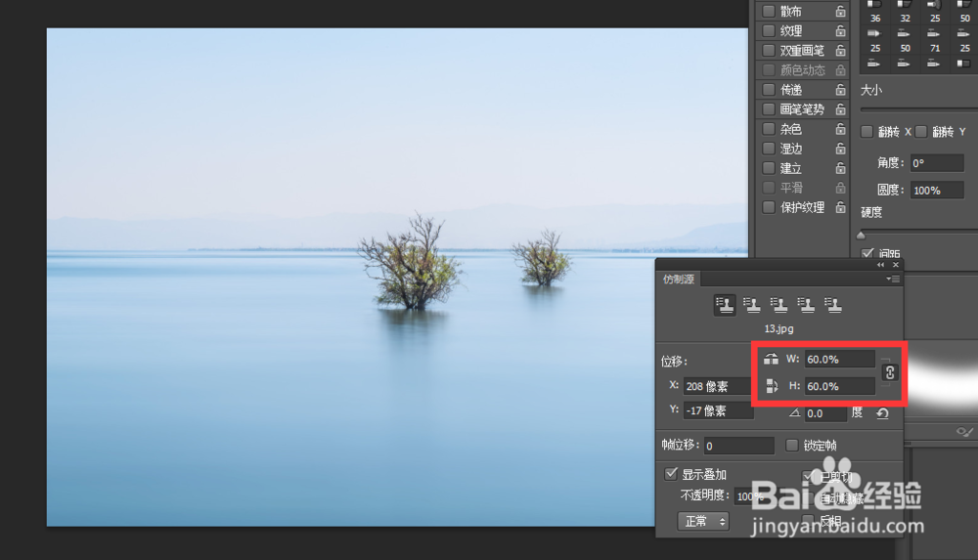Click the lock icon for 双重画笔
This screenshot has width=978, height=560.
(x=840, y=51)
